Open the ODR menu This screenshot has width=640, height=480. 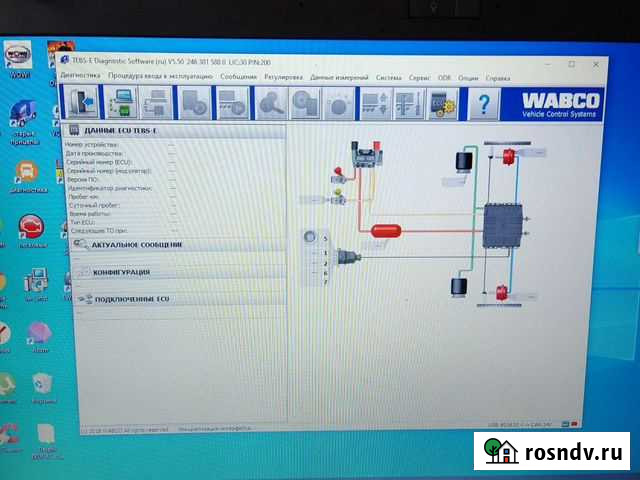(444, 78)
